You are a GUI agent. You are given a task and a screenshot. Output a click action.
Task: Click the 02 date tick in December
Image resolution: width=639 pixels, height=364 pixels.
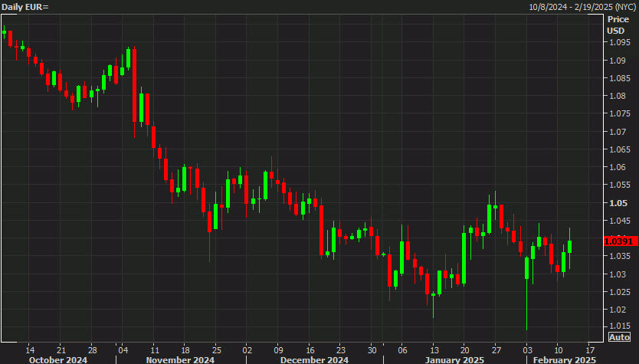(x=247, y=350)
